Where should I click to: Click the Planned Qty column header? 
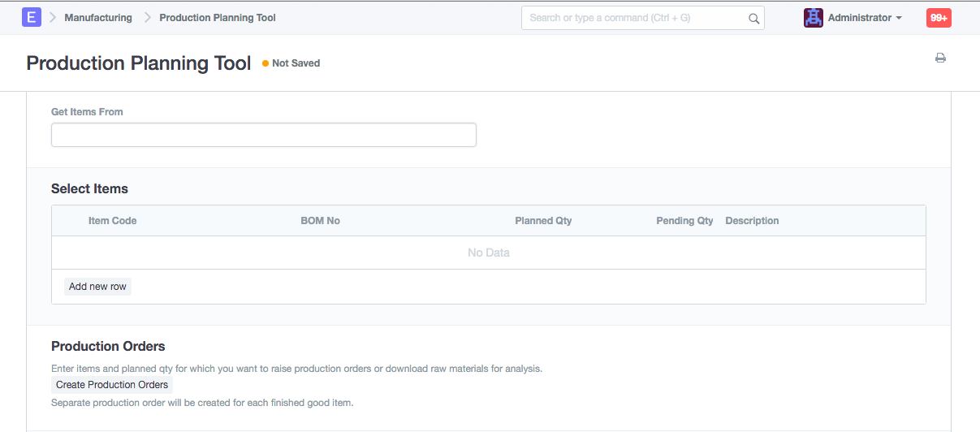coord(543,221)
